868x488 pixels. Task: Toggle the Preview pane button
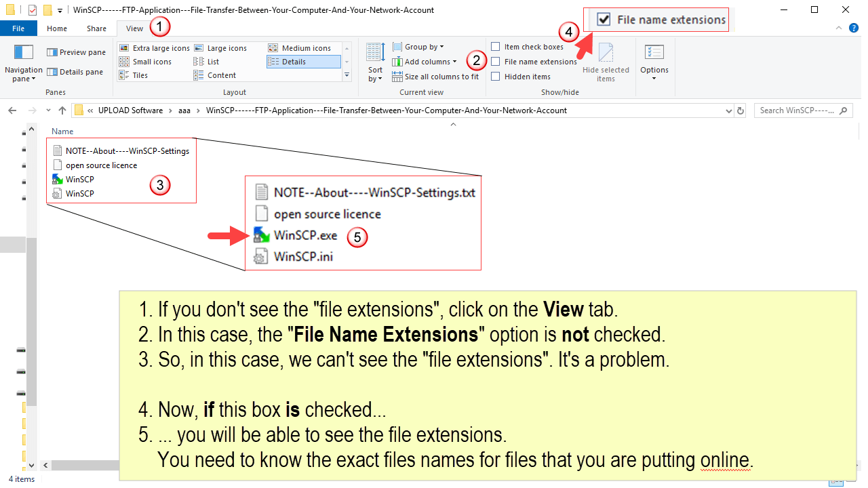[76, 52]
